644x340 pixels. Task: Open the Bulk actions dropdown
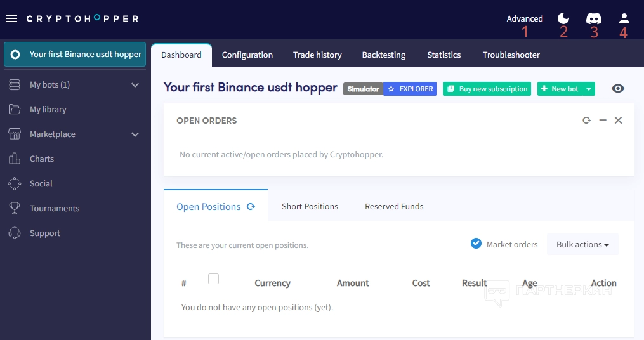(582, 245)
